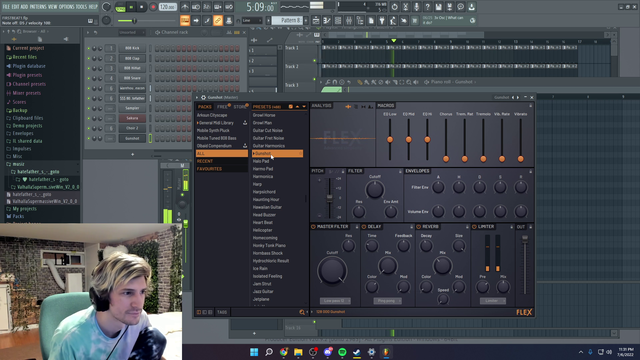Stop playback with the stop button
Image resolution: width=640 pixels, height=360 pixels.
pyautogui.click(x=142, y=7)
